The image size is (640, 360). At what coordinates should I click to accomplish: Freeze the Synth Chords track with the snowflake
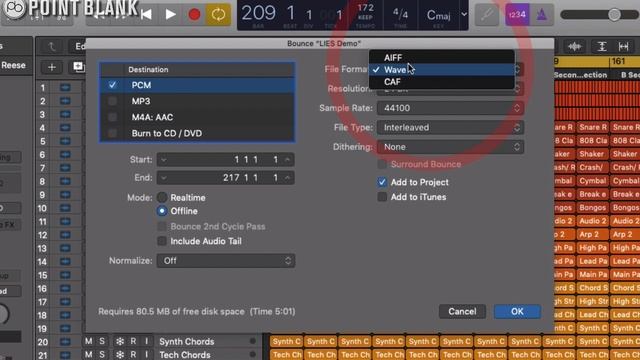(120, 341)
